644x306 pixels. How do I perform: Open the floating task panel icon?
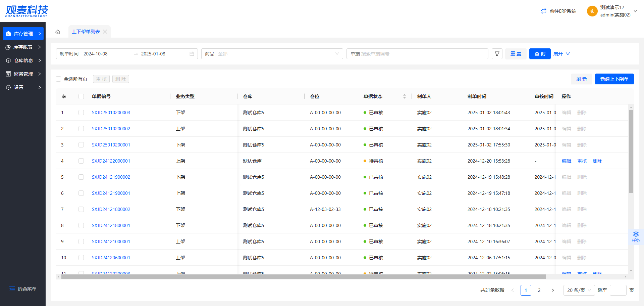click(636, 236)
